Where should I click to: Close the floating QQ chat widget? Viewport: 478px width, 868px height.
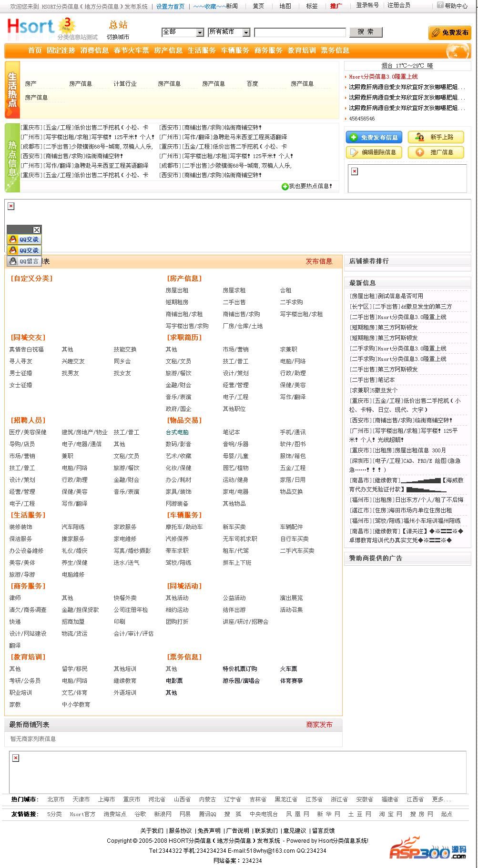(37, 230)
